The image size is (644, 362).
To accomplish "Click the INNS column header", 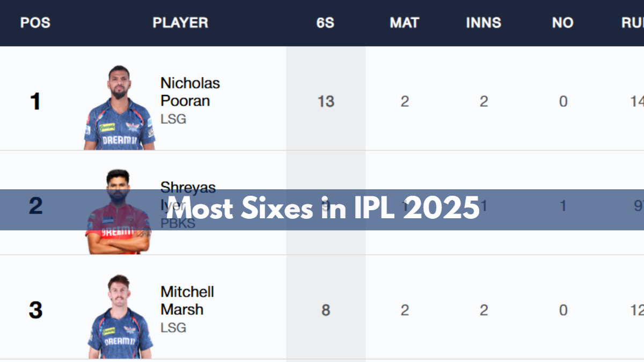I will coord(484,23).
